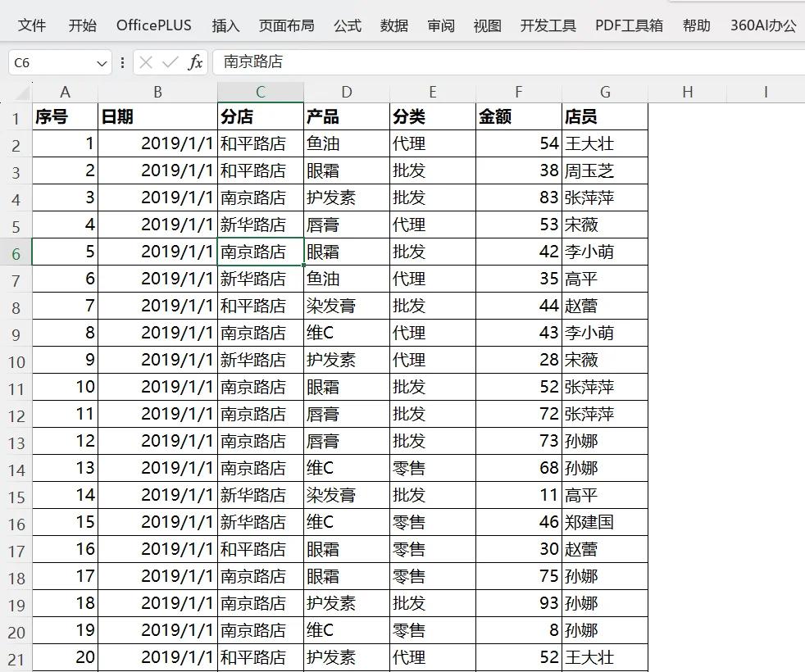
Task: Switch to the 数据 ribbon tab
Action: [x=394, y=25]
